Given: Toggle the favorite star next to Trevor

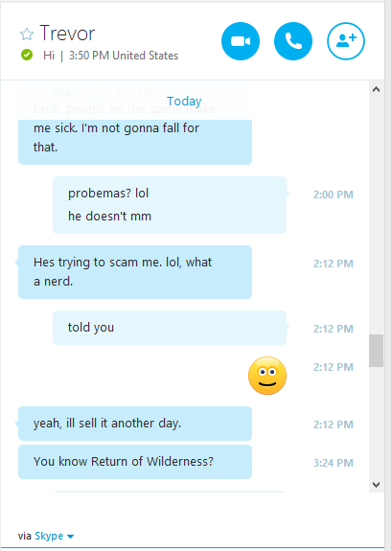Looking at the screenshot, I should 27,34.
